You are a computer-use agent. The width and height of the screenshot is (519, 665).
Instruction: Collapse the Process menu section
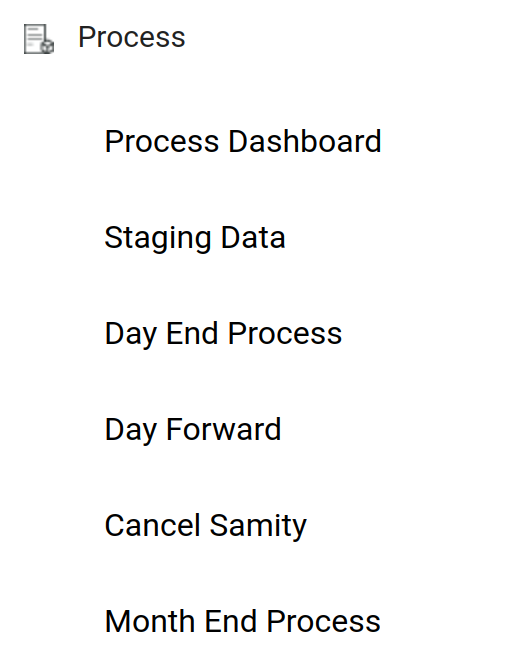(132, 37)
